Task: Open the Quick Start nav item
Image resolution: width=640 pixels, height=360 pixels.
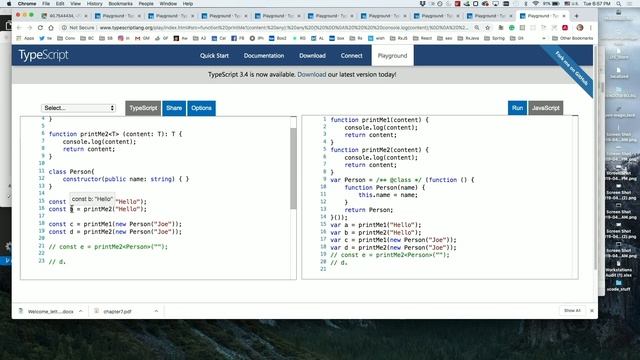Action: pyautogui.click(x=214, y=56)
